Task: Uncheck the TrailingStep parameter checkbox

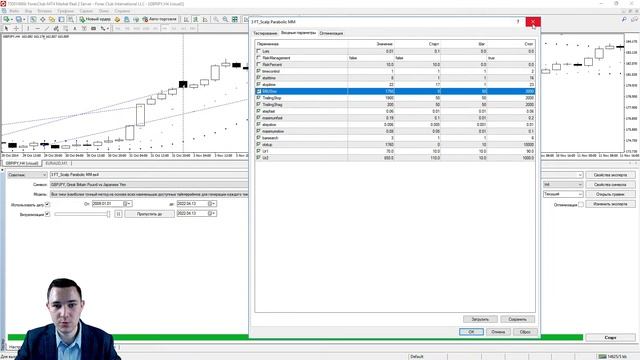Action: [258, 104]
